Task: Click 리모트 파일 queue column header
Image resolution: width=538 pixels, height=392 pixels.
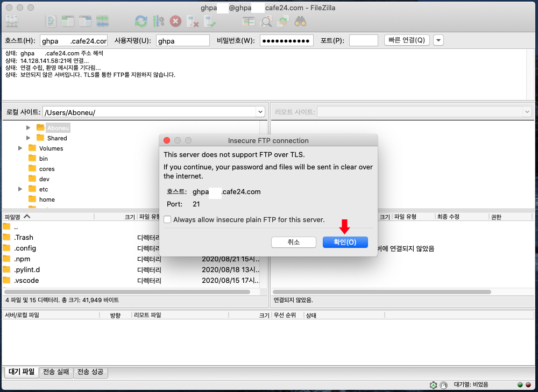Action: 180,315
